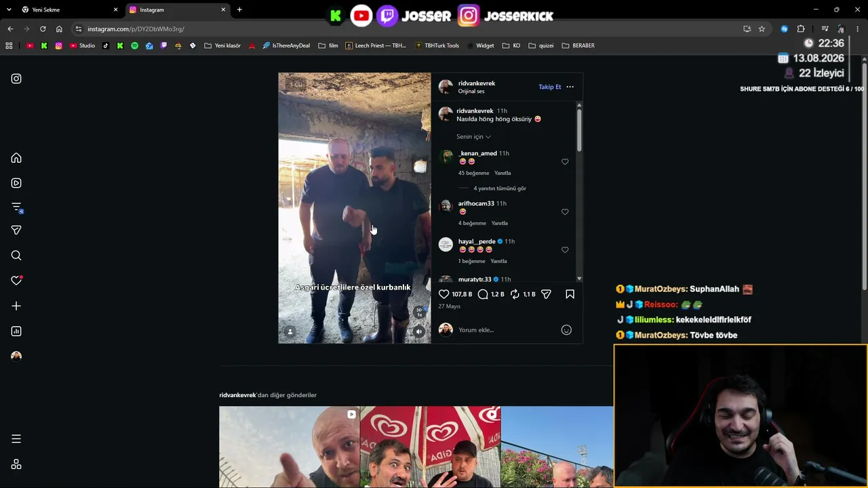Screen dimensions: 868x488
Task: Change video playback speed 1x
Action: 420,312
